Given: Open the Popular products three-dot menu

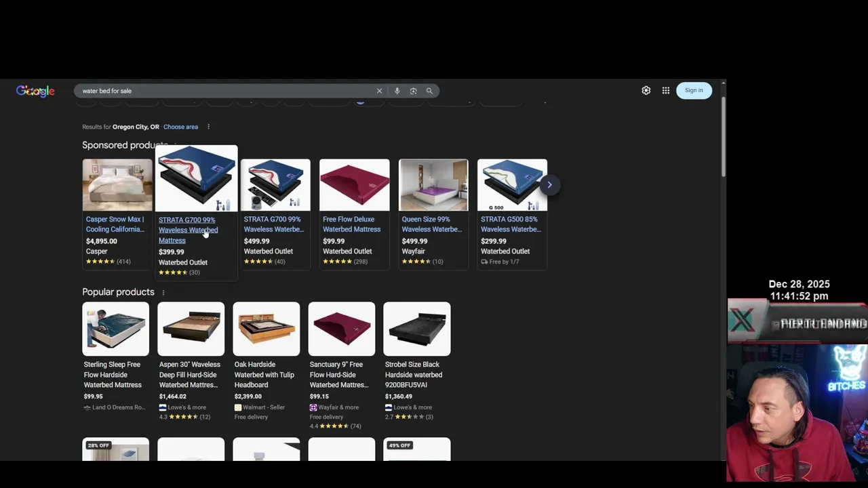Looking at the screenshot, I should 163,292.
